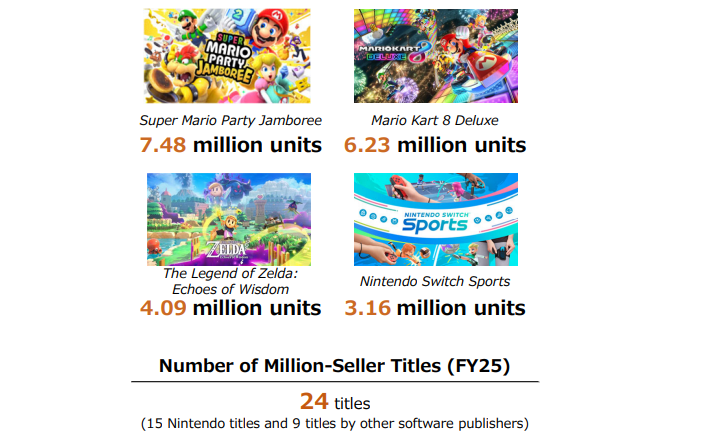Select the Nintendo Switch Sports title caption
Screen dimensions: 711x436
click(x=435, y=282)
